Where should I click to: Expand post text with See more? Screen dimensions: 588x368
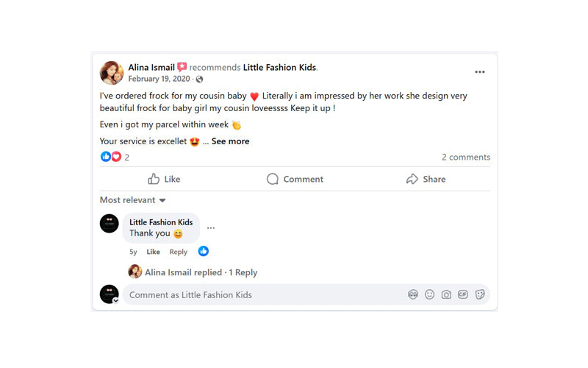[230, 141]
